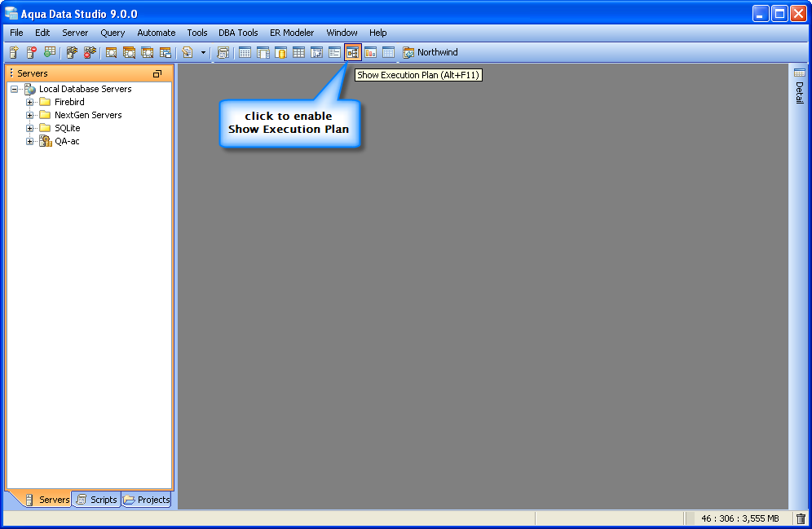Click the third magnifier window icon with grey stacked frames

click(x=147, y=52)
